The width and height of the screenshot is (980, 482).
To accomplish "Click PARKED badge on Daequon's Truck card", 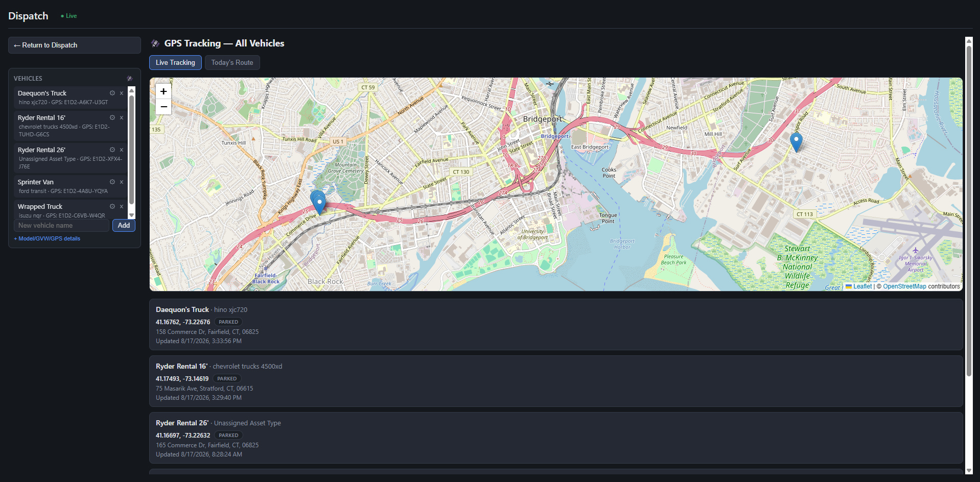I will click(x=228, y=322).
